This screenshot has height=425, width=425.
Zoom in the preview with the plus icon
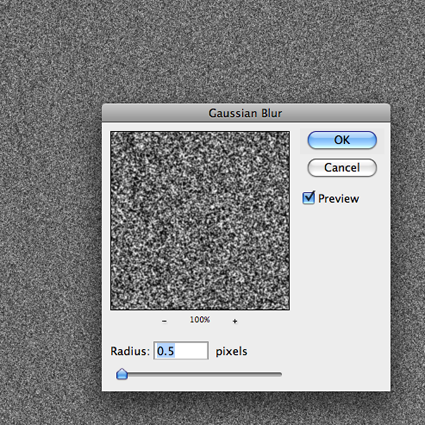(x=235, y=321)
